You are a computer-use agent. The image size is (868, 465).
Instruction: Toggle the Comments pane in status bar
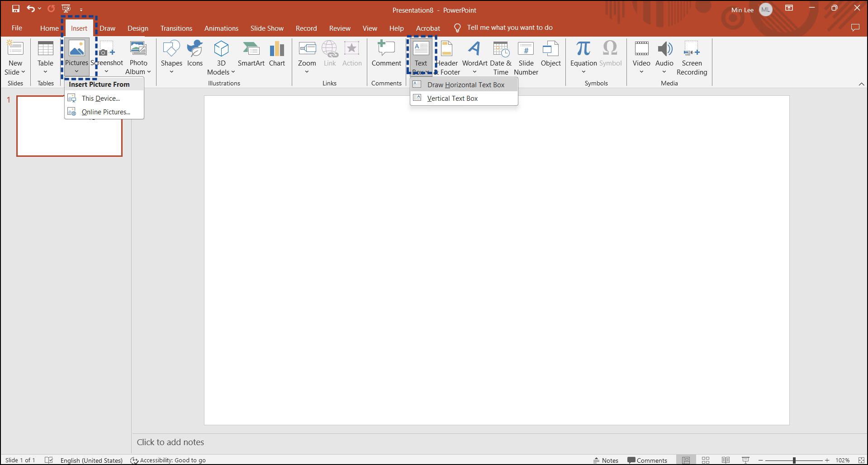pos(647,460)
